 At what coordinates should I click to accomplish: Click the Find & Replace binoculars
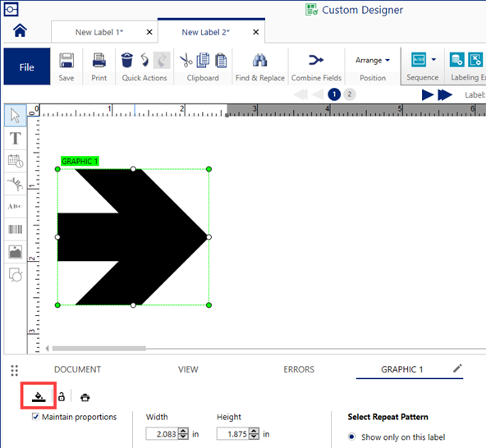(259, 60)
